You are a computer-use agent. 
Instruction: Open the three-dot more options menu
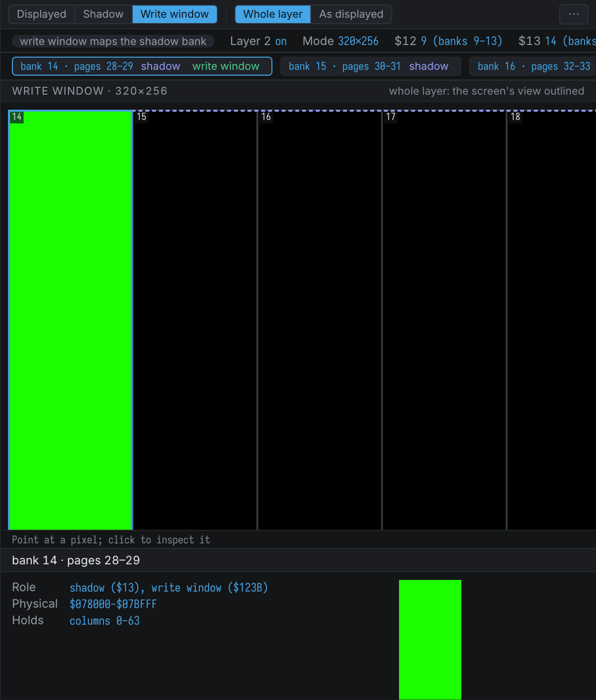pos(574,14)
